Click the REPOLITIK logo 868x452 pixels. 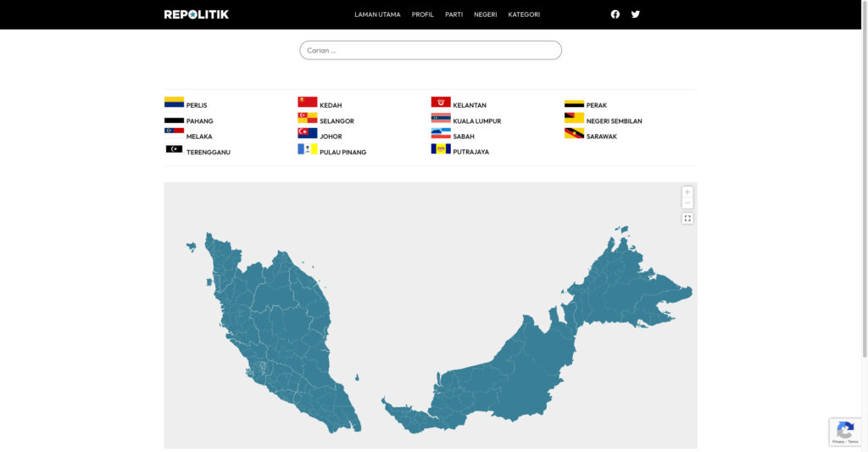[x=197, y=14]
